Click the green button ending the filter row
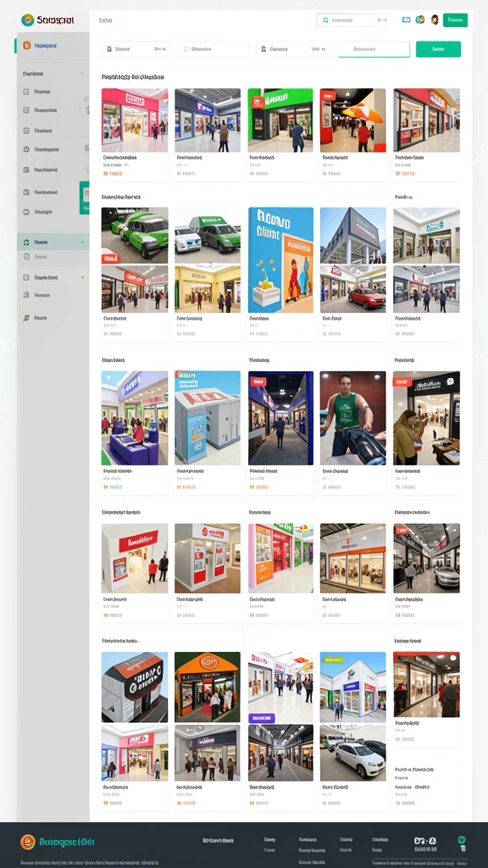Screen dimensions: 488x868 pos(438,48)
